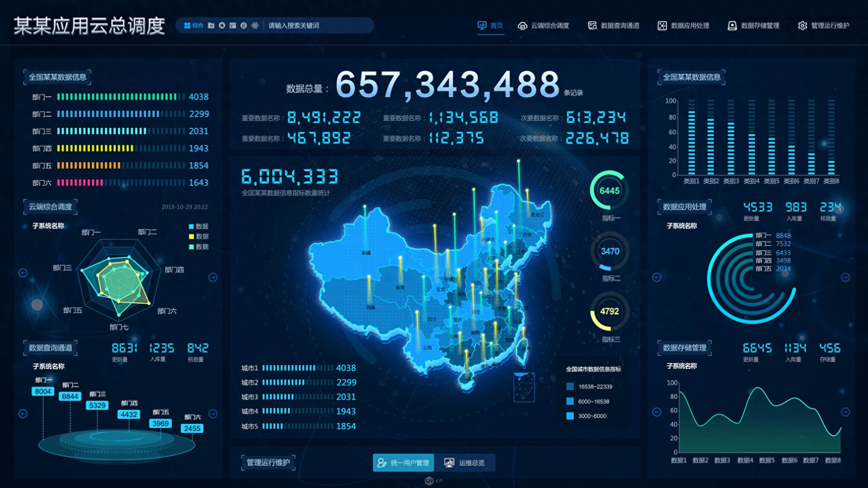Image resolution: width=868 pixels, height=488 pixels.
Task: Open 数据存储管理 navigation icon
Action: [732, 26]
